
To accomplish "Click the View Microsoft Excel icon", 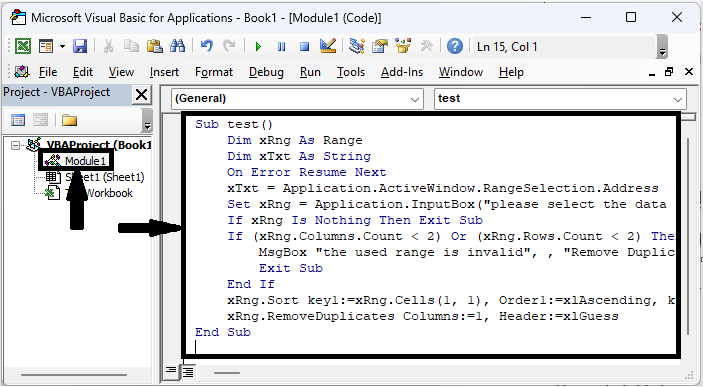I will 23,46.
